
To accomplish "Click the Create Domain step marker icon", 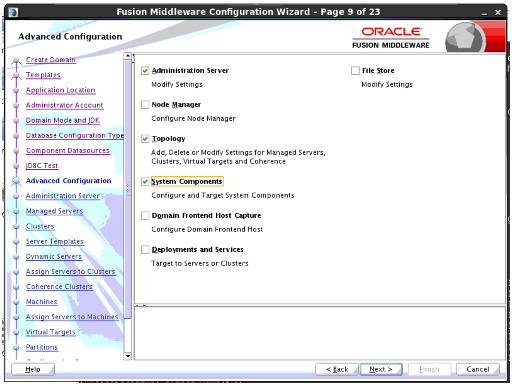I will coord(16,60).
